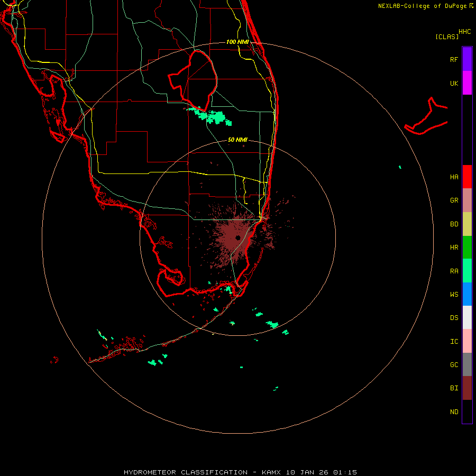This screenshot has width=476, height=476.
Task: Click the Hydrometeor Classification KAMX title caption
Action: point(240,472)
